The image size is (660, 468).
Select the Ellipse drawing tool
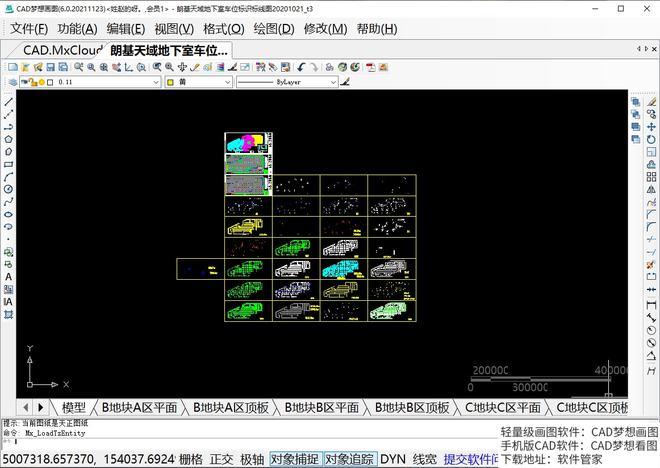coord(8,214)
